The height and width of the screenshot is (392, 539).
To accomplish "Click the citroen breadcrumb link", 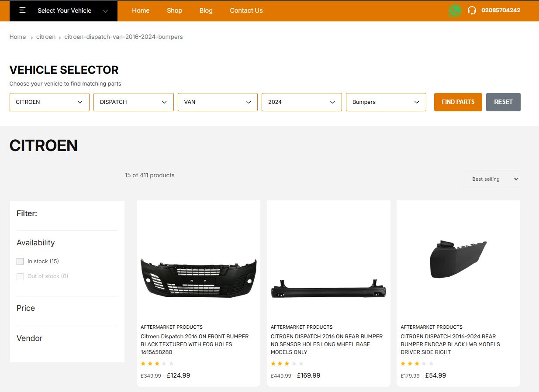I will pyautogui.click(x=46, y=37).
